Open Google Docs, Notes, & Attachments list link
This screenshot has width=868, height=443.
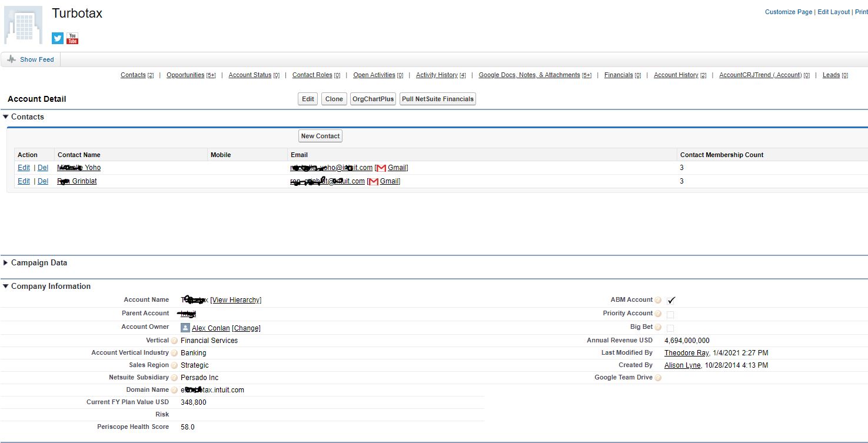(x=535, y=75)
